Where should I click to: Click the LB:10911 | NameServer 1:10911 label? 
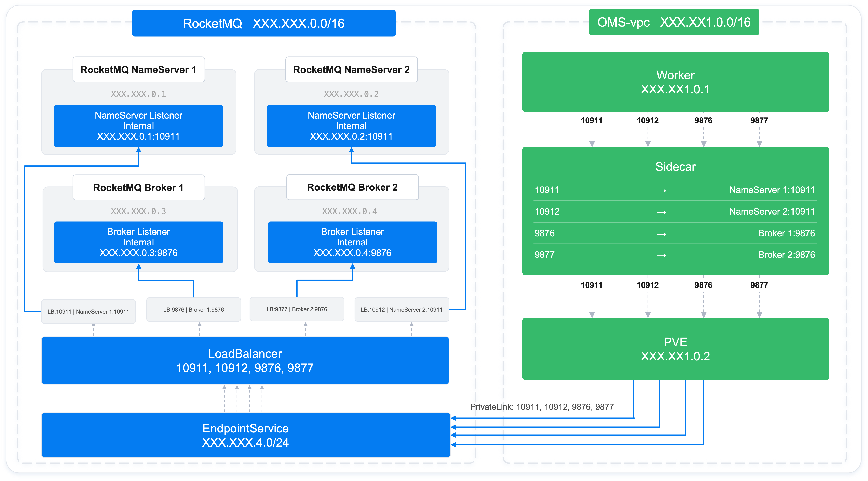coord(88,311)
